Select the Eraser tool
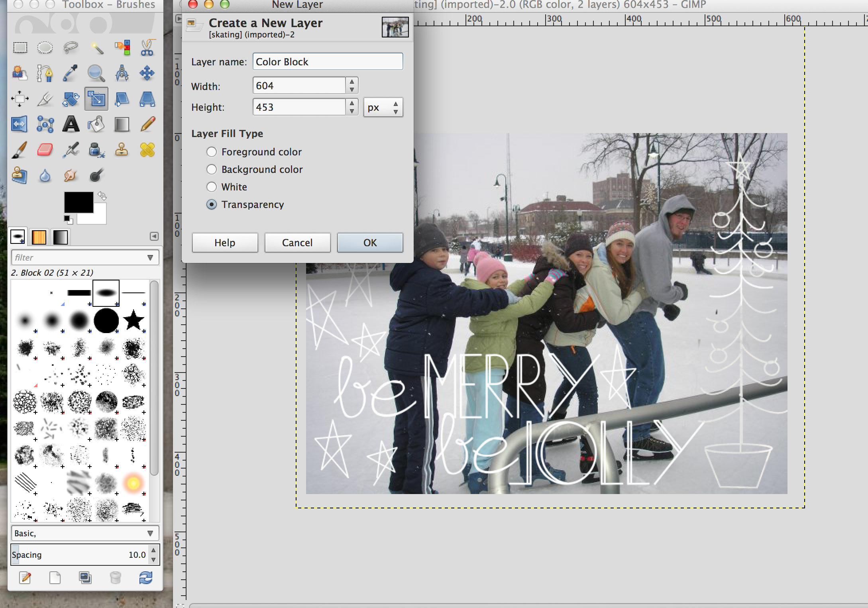The height and width of the screenshot is (608, 868). coord(45,150)
